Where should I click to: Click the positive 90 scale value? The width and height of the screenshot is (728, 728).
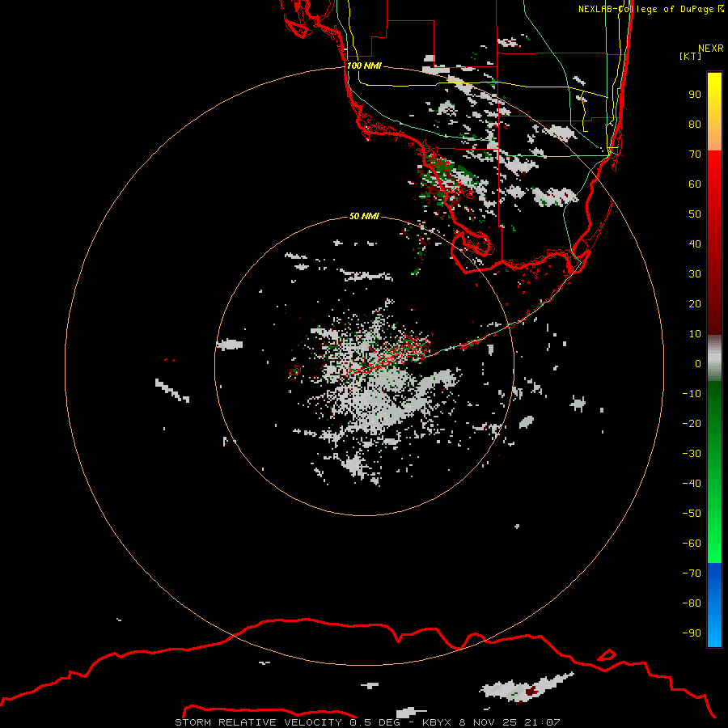[695, 95]
